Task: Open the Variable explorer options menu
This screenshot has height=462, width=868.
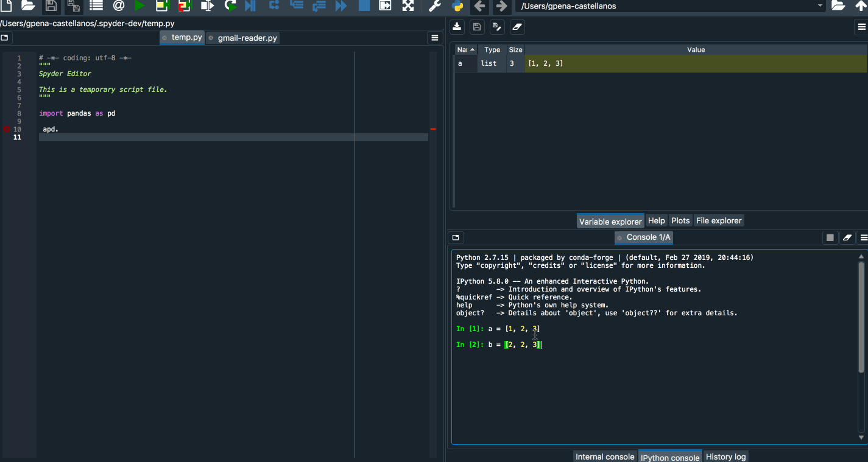Action: pyautogui.click(x=862, y=27)
